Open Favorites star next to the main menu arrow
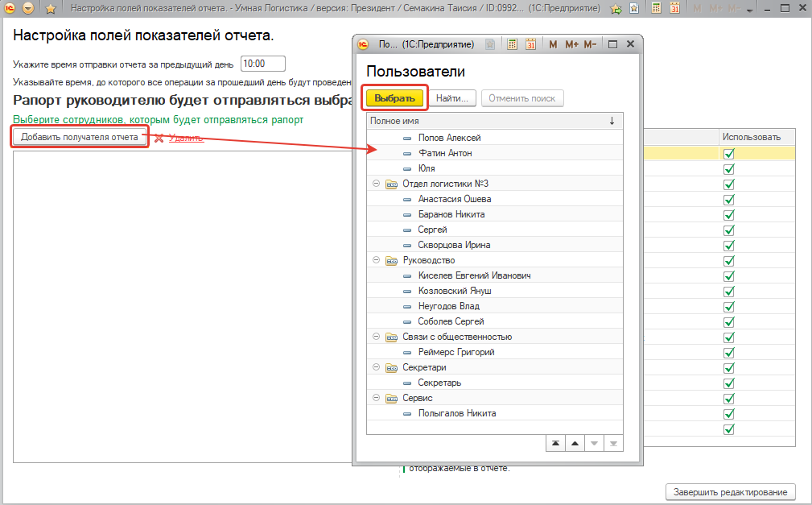The height and width of the screenshot is (505, 812). (x=50, y=8)
